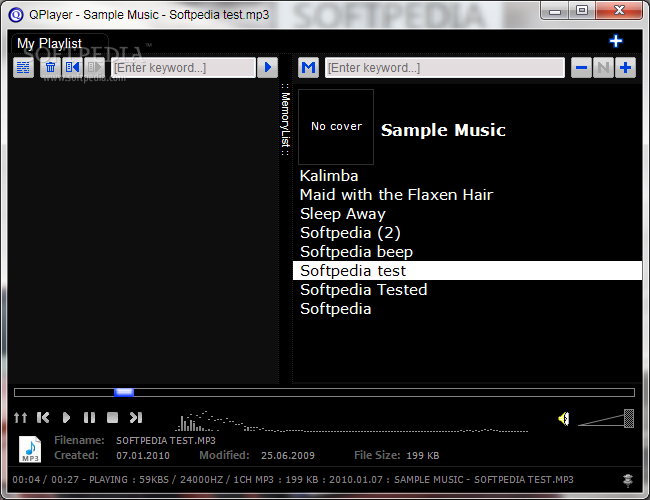This screenshot has height=500, width=650.
Task: Skip to next track
Action: coord(136,417)
